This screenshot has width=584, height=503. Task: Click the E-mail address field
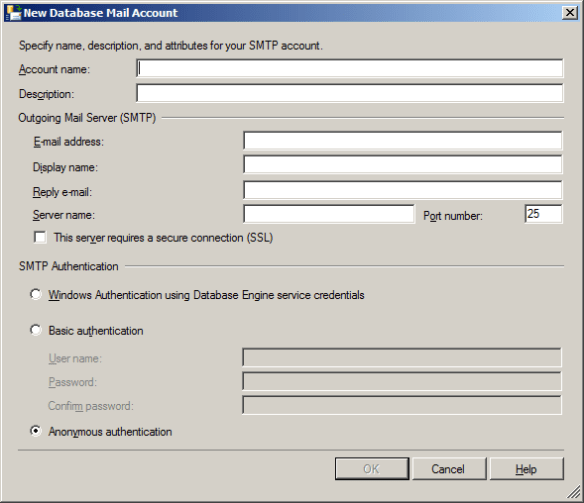tap(403, 140)
